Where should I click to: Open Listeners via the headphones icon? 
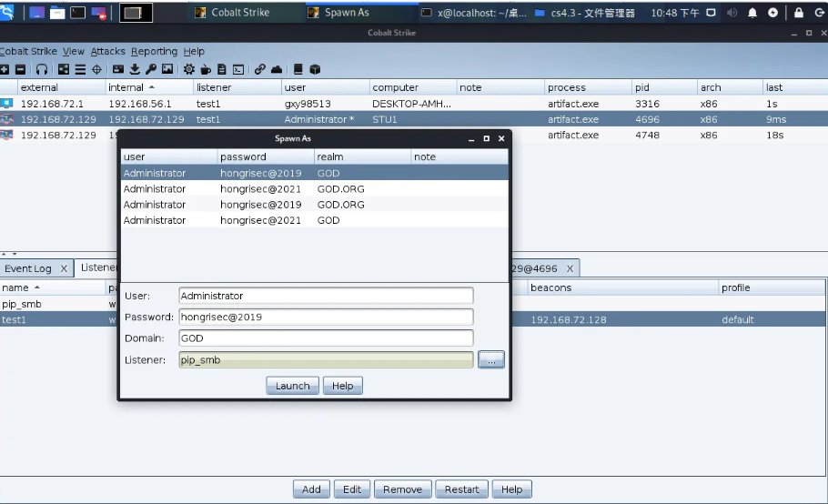[42, 69]
